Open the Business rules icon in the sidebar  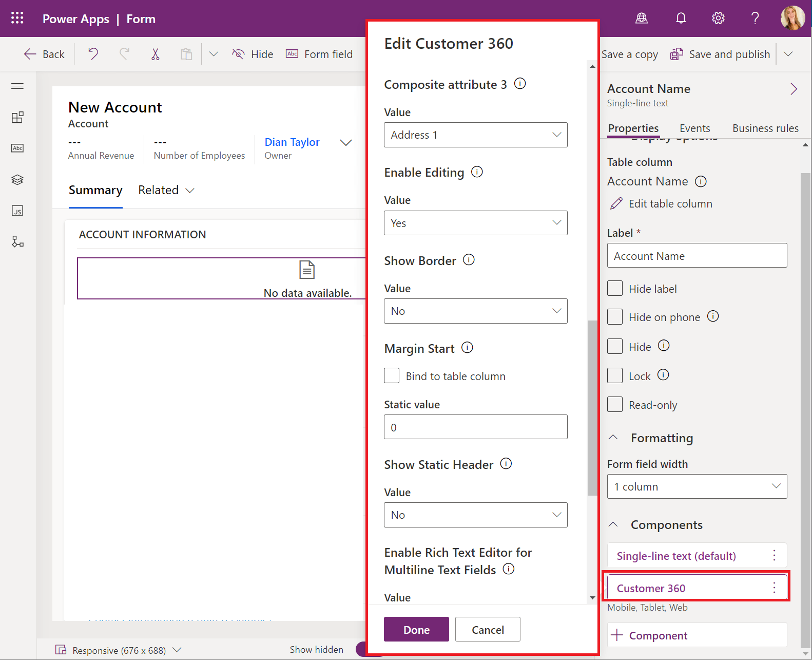(17, 241)
